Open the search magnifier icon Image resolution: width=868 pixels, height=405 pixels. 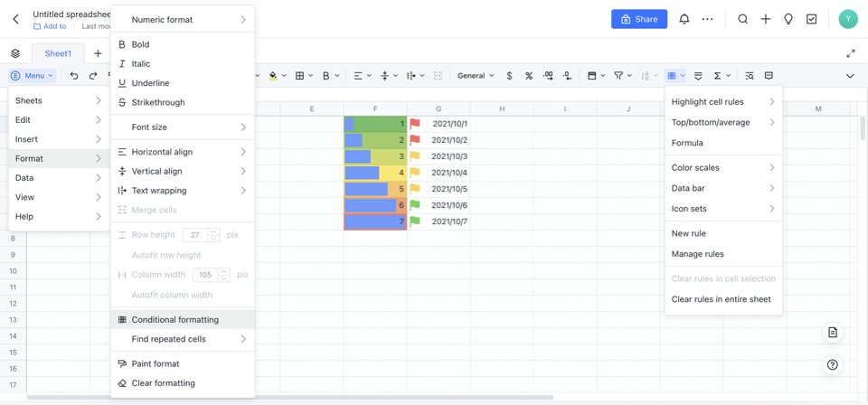point(743,19)
